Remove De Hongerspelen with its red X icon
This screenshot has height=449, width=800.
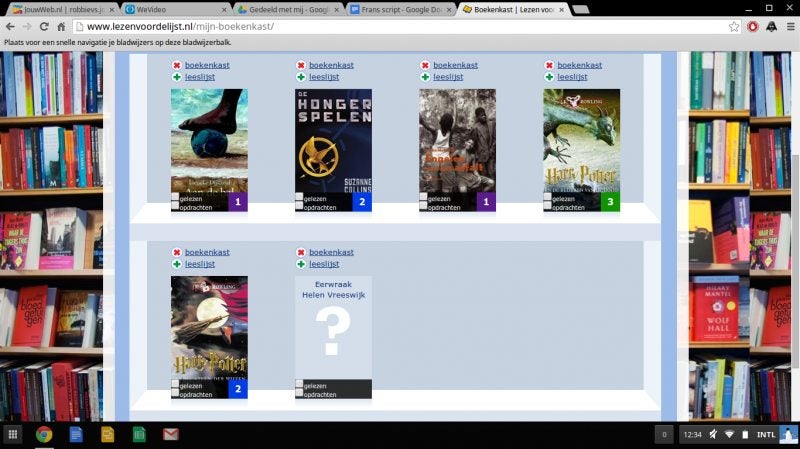(x=301, y=65)
